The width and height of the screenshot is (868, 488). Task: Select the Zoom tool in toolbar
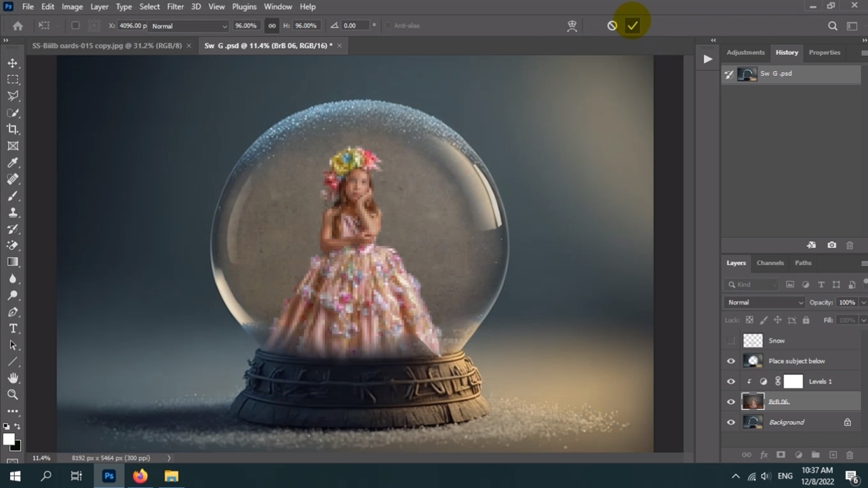point(13,394)
